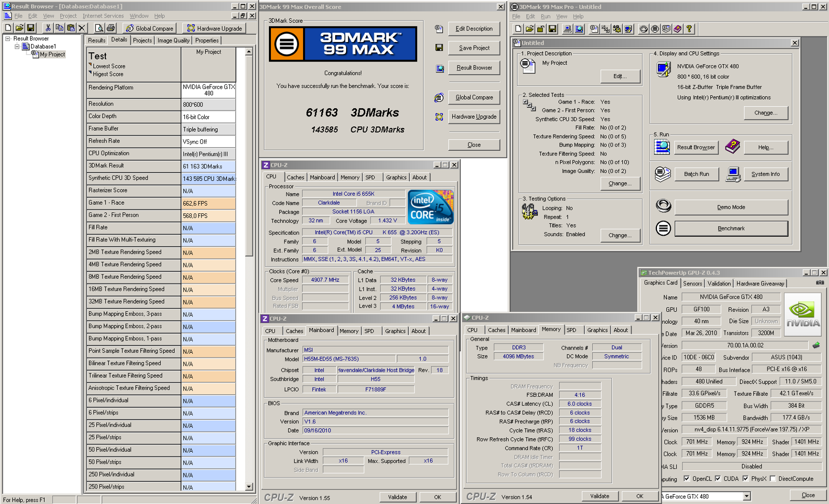Open Validation tab in GPU-Z
Screen dimensions: 829x504
(x=719, y=283)
